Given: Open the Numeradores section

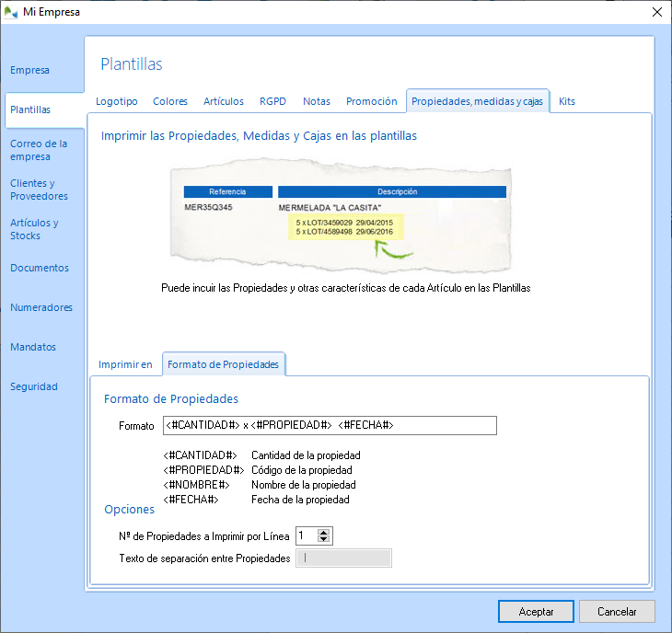Looking at the screenshot, I should (41, 307).
